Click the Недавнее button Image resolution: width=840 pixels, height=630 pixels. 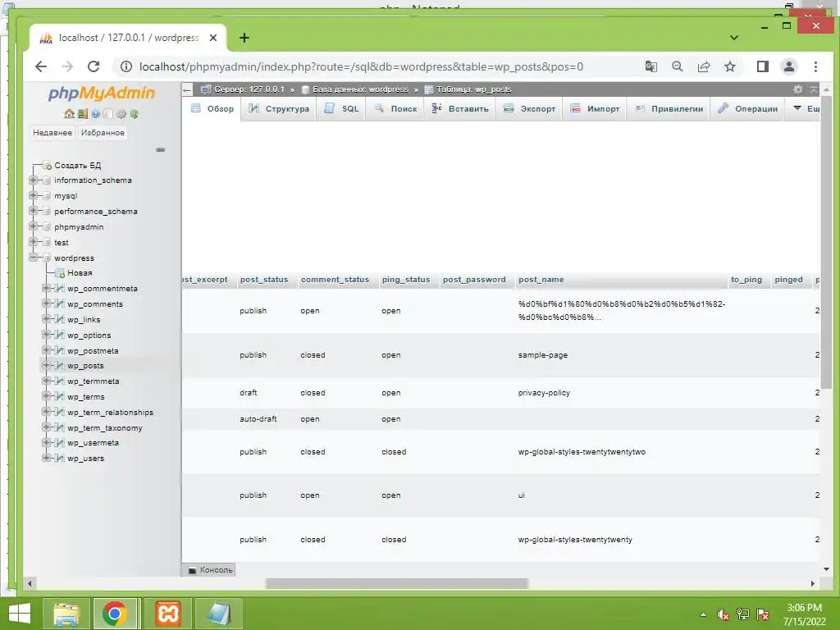(52, 133)
